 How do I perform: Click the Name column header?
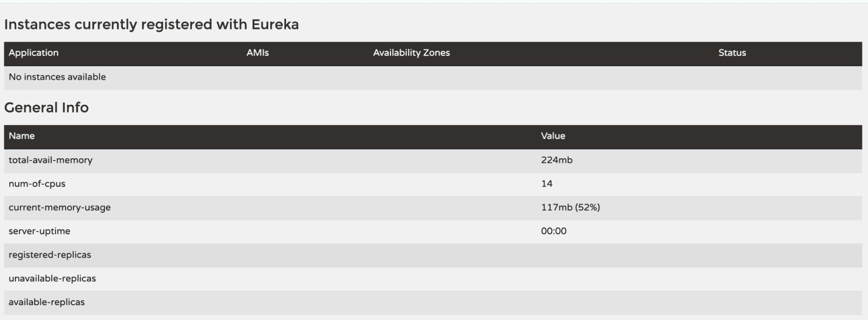click(x=22, y=136)
